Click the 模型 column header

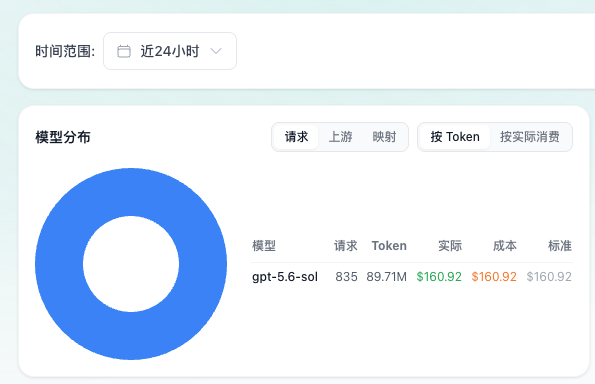click(264, 246)
